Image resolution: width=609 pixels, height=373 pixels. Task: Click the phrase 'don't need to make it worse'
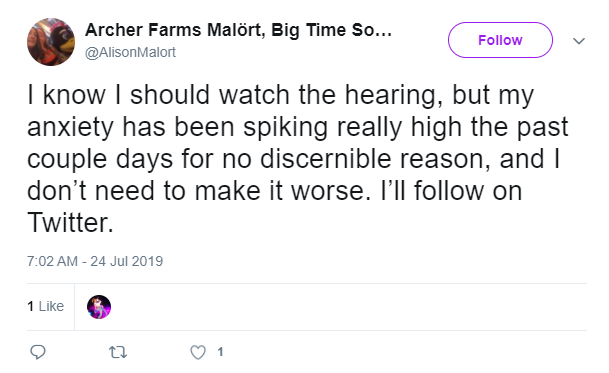click(x=198, y=191)
